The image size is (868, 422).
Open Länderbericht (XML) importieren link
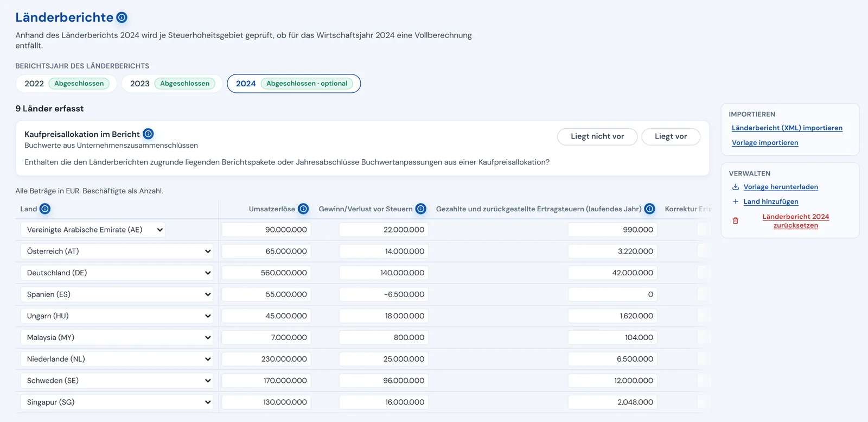(x=787, y=128)
